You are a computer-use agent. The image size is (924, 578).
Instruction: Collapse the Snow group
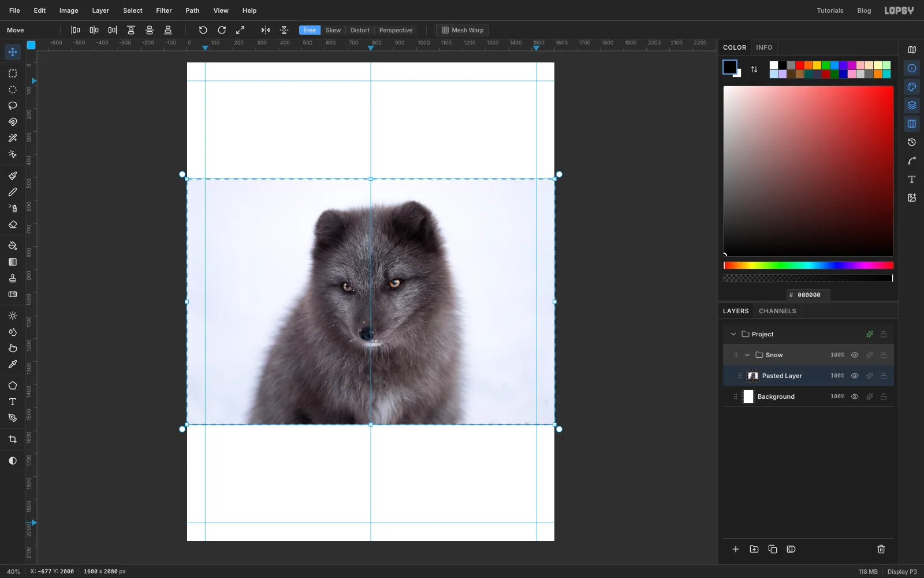[747, 355]
